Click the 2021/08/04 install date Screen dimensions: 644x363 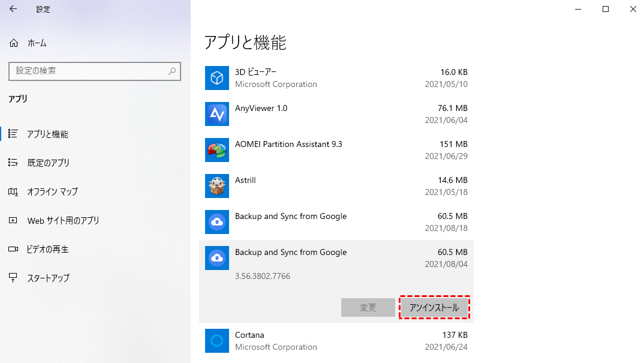pyautogui.click(x=446, y=265)
